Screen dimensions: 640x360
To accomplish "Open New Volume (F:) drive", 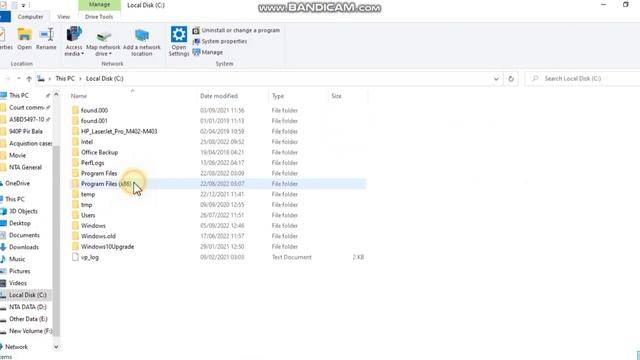I will pos(31,331).
